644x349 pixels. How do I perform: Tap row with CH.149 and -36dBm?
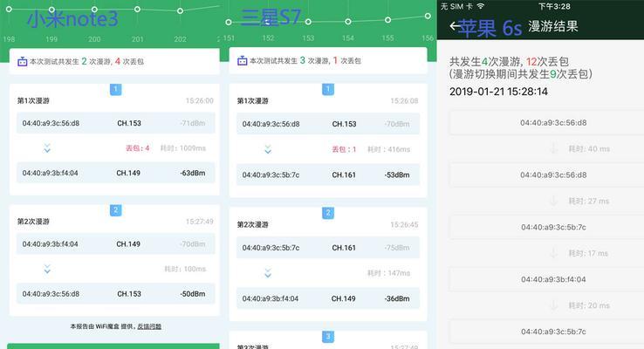click(x=328, y=298)
